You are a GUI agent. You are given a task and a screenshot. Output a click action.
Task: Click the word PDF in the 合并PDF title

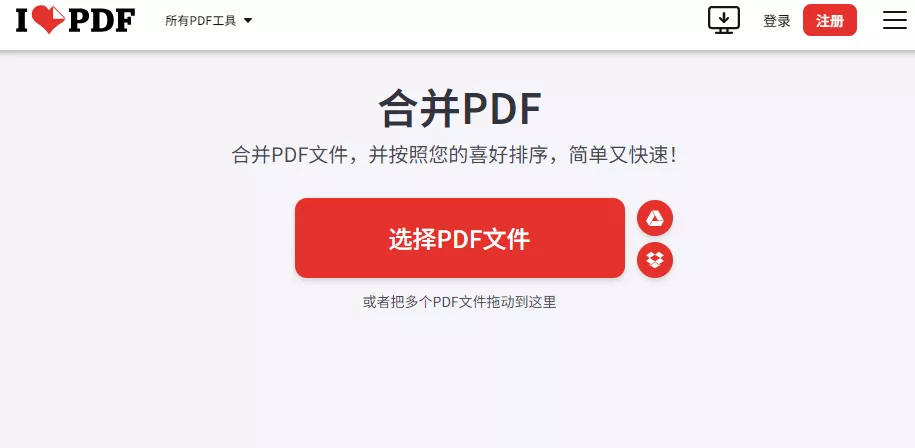click(502, 108)
